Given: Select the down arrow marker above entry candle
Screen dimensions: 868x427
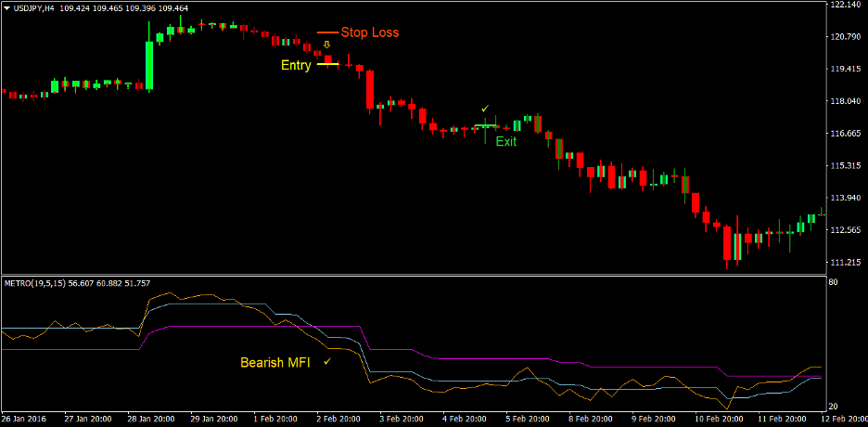Looking at the screenshot, I should [x=326, y=45].
